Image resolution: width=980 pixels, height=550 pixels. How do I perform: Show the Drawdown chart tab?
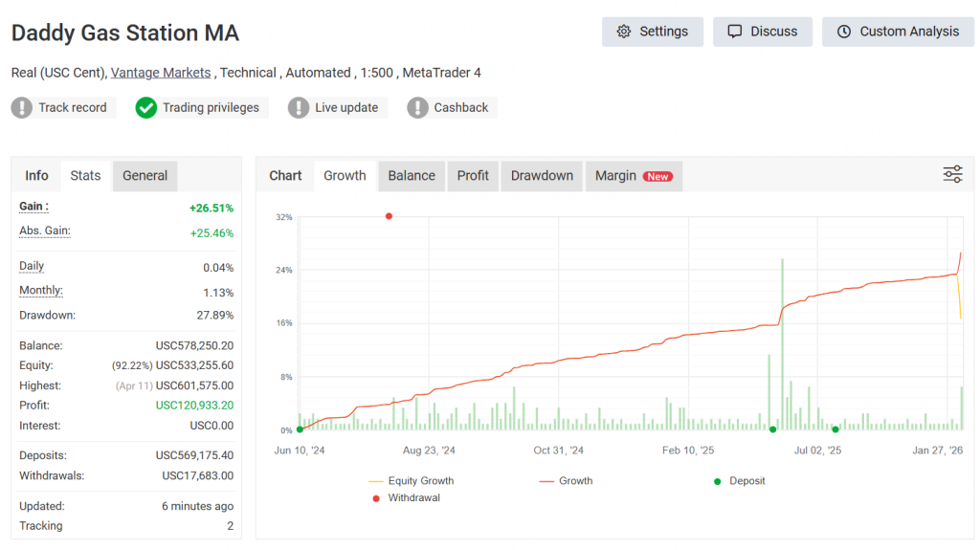[x=542, y=176]
